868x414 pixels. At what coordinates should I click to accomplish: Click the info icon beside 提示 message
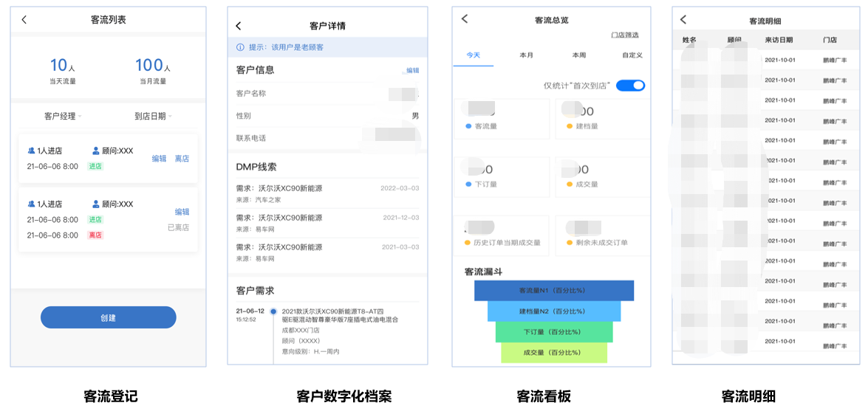tap(239, 47)
